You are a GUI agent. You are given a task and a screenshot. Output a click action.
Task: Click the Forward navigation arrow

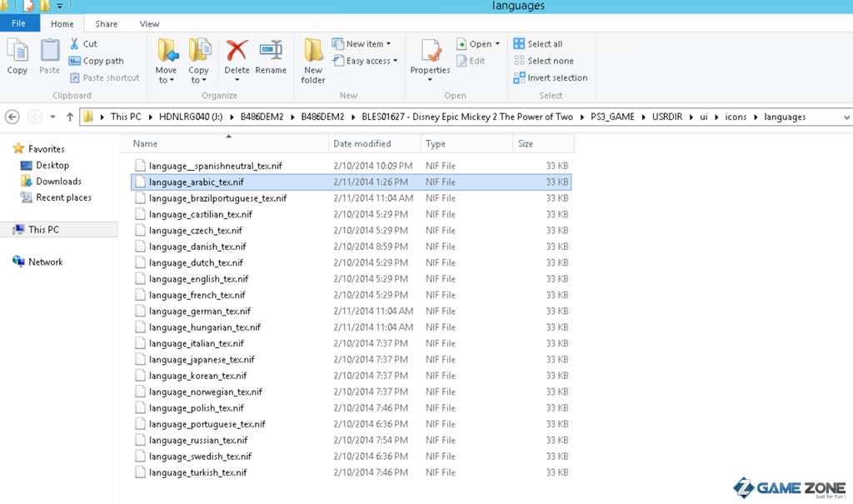(x=35, y=117)
